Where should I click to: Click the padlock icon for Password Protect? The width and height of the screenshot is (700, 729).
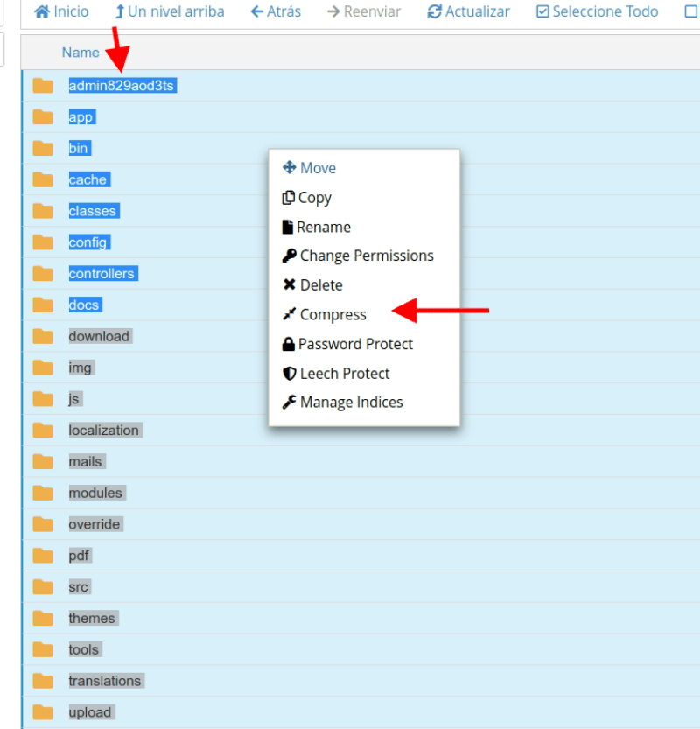coord(288,344)
